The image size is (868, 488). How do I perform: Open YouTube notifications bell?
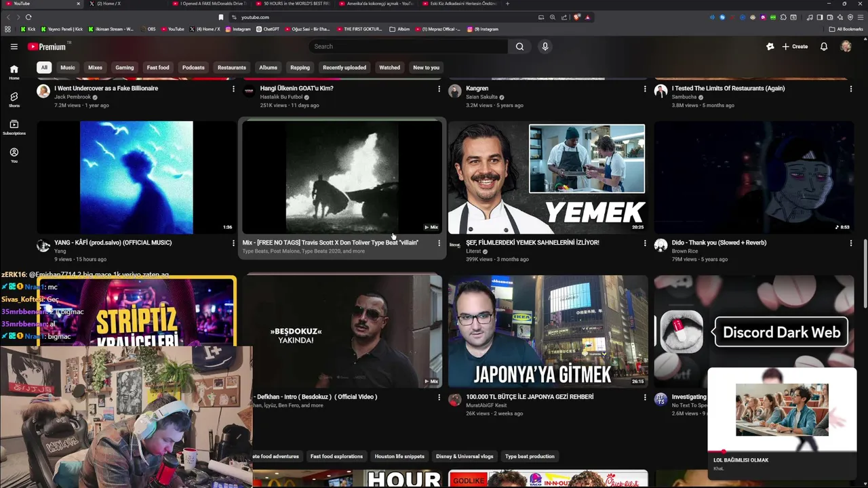824,47
